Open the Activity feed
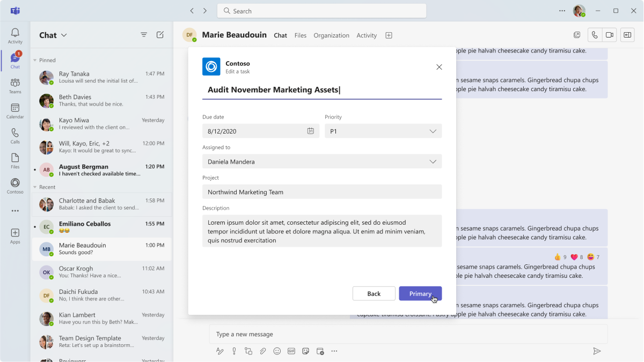The image size is (644, 362). click(x=14, y=34)
